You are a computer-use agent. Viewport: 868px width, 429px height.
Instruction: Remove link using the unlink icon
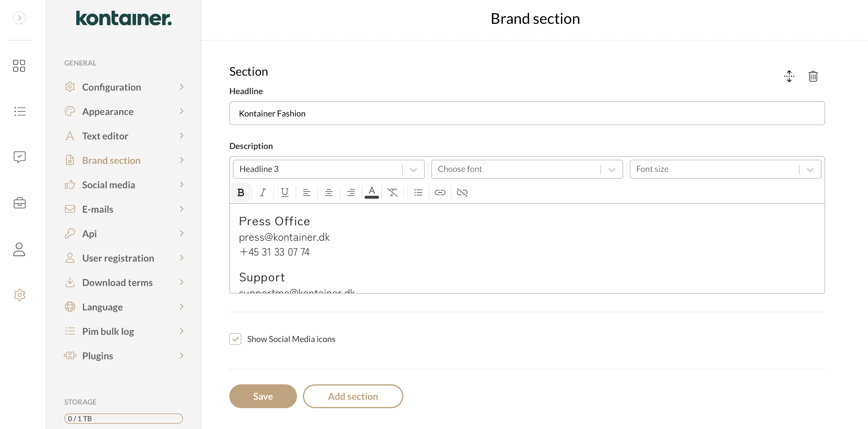(462, 192)
